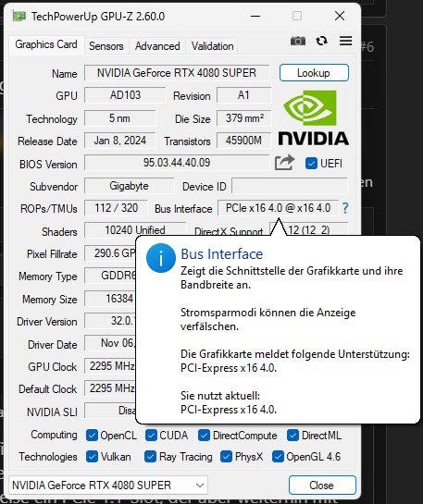Open the hamburger menu icon

tap(345, 41)
